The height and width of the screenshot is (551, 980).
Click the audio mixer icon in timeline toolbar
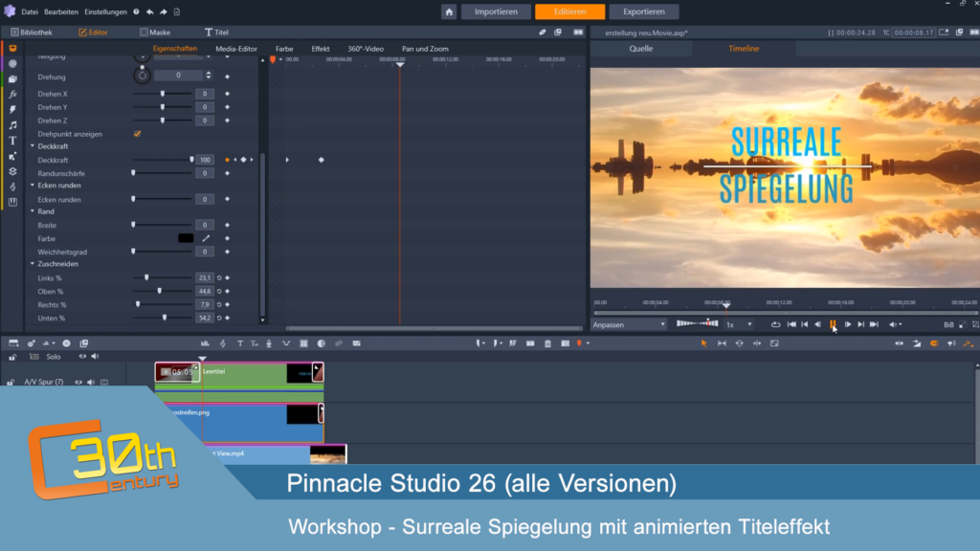click(x=205, y=343)
